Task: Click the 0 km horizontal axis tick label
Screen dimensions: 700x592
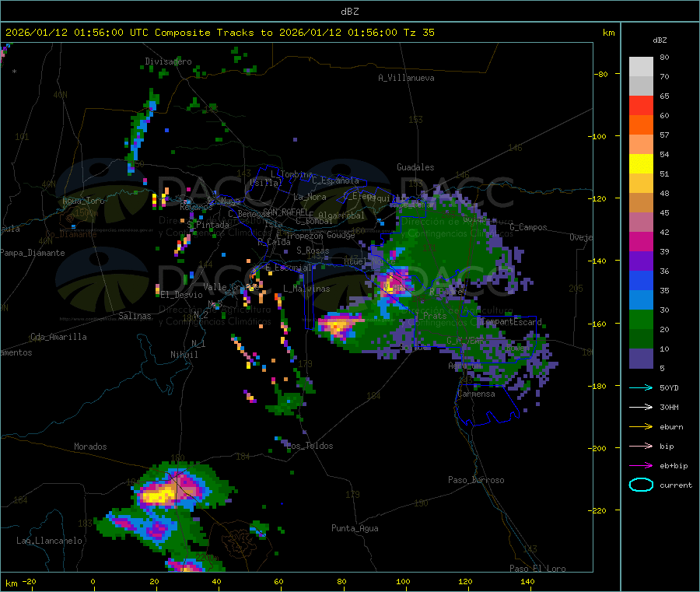Action: [x=93, y=581]
